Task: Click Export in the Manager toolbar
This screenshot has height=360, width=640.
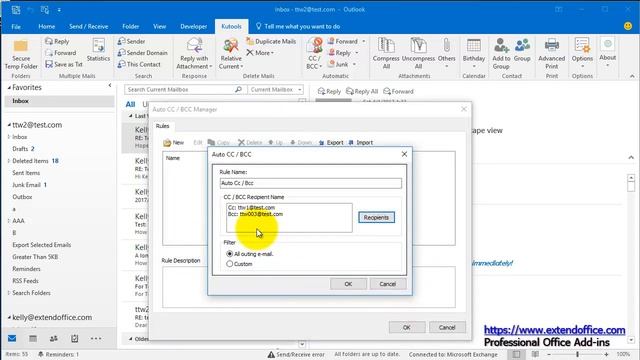Action: 331,142
